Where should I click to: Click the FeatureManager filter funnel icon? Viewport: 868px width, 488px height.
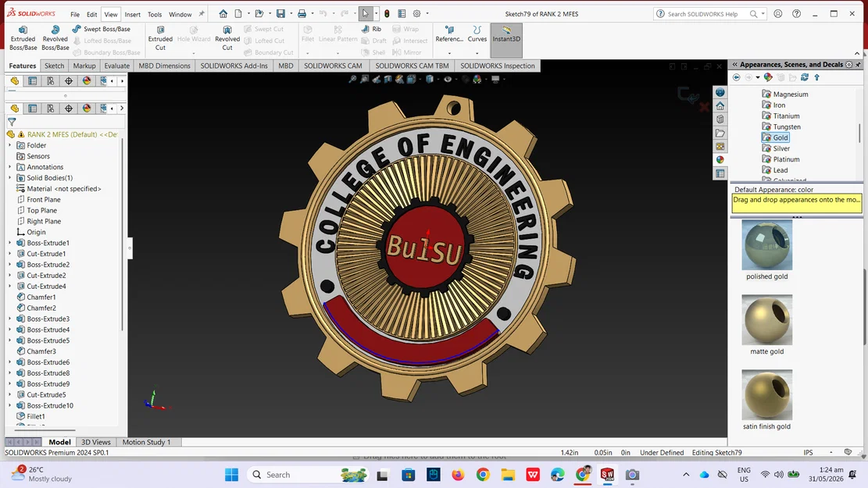[x=12, y=122]
